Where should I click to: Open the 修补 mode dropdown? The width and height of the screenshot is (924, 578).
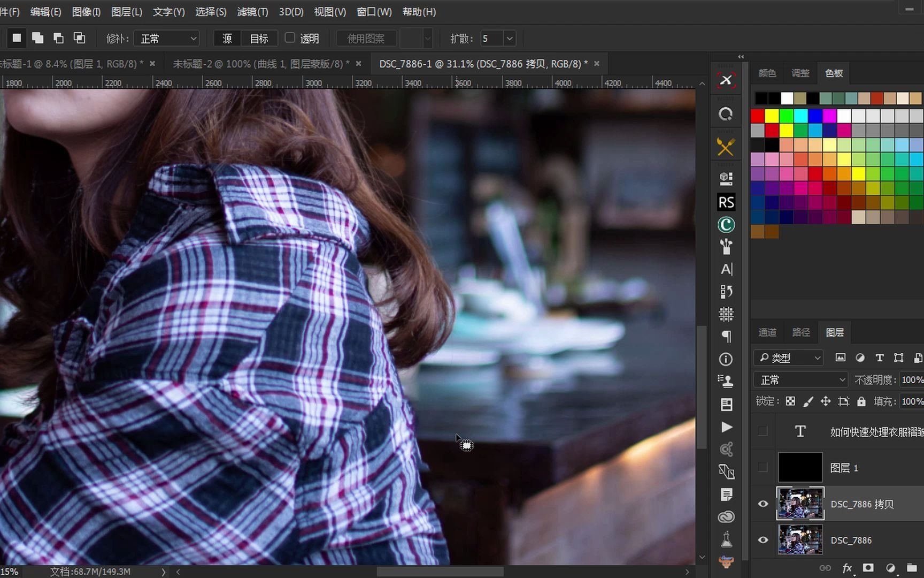point(167,39)
